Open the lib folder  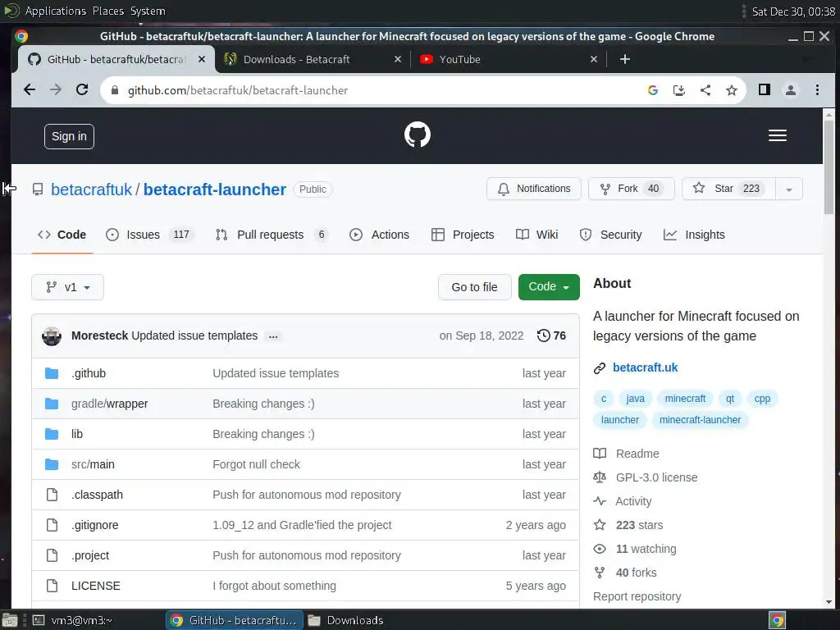(76, 434)
